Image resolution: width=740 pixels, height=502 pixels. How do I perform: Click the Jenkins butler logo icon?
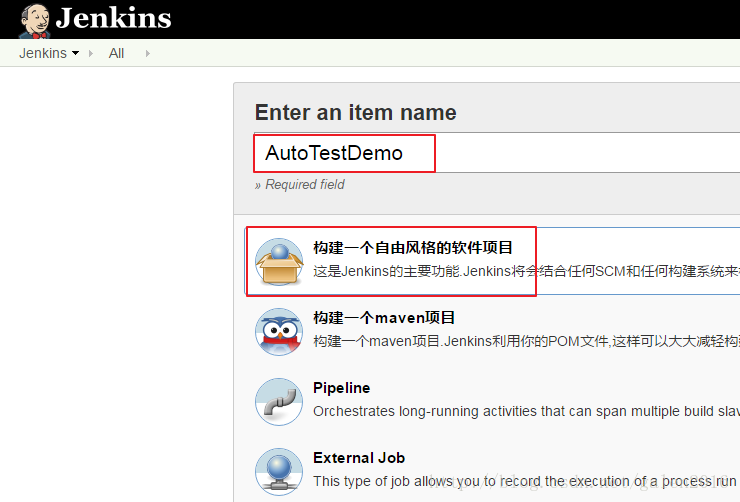point(34,21)
